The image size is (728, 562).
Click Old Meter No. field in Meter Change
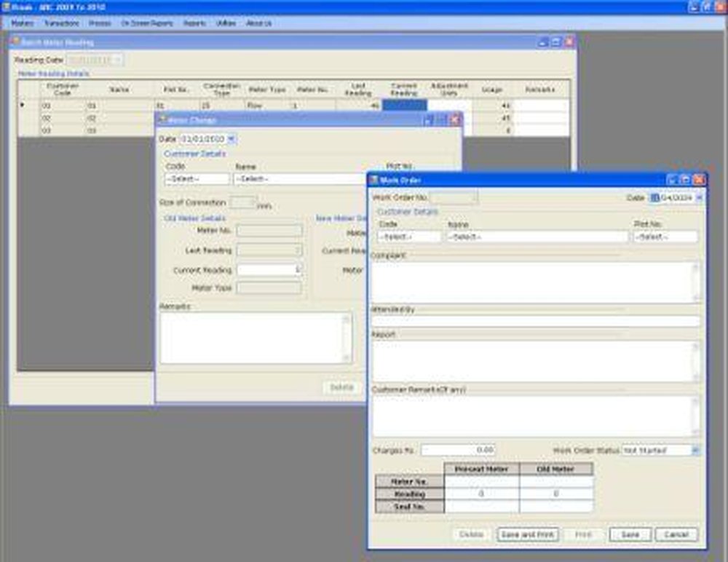coord(269,230)
